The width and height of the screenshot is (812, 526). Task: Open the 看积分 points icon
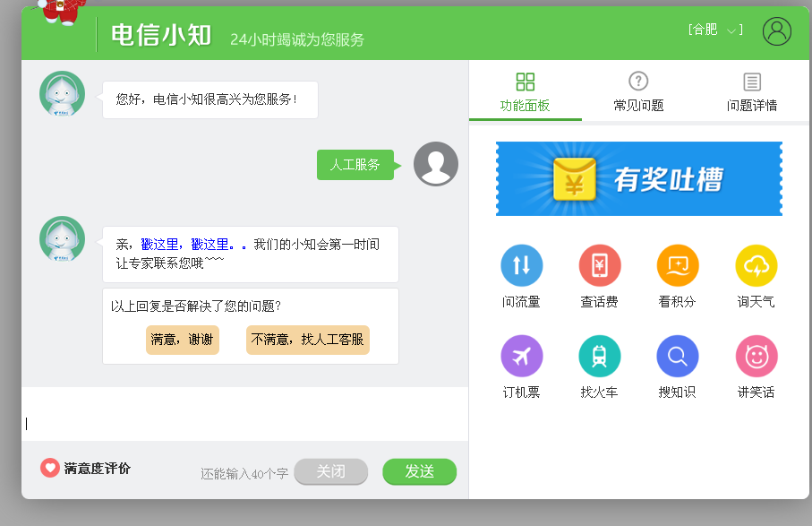(x=678, y=265)
